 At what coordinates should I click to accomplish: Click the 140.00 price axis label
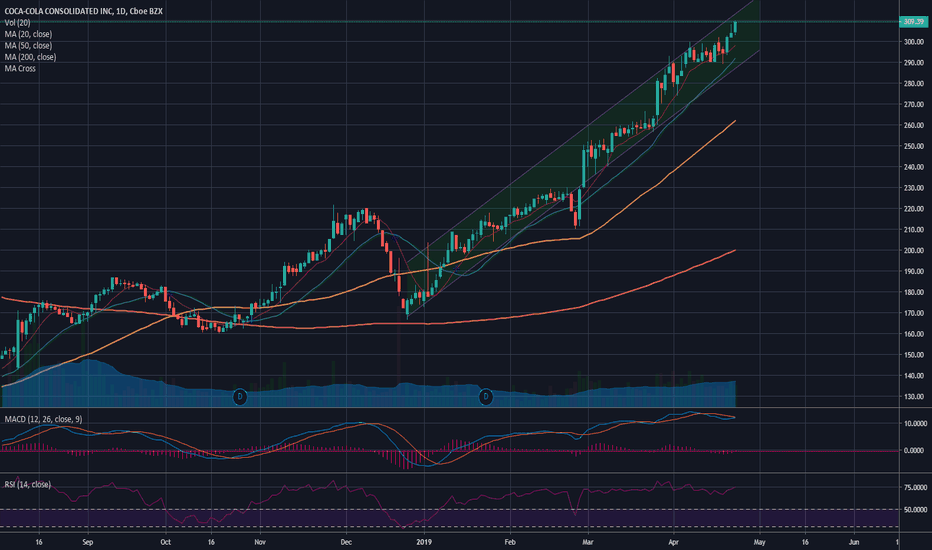click(914, 376)
